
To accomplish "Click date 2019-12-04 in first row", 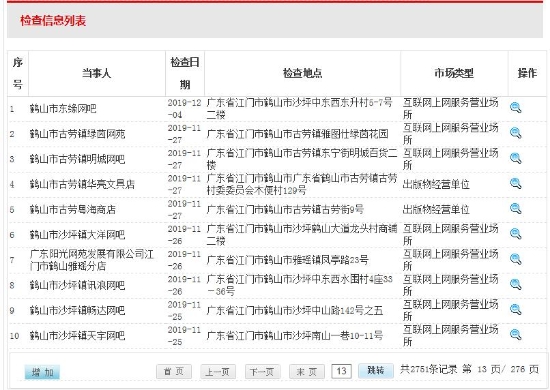I will pos(185,109).
